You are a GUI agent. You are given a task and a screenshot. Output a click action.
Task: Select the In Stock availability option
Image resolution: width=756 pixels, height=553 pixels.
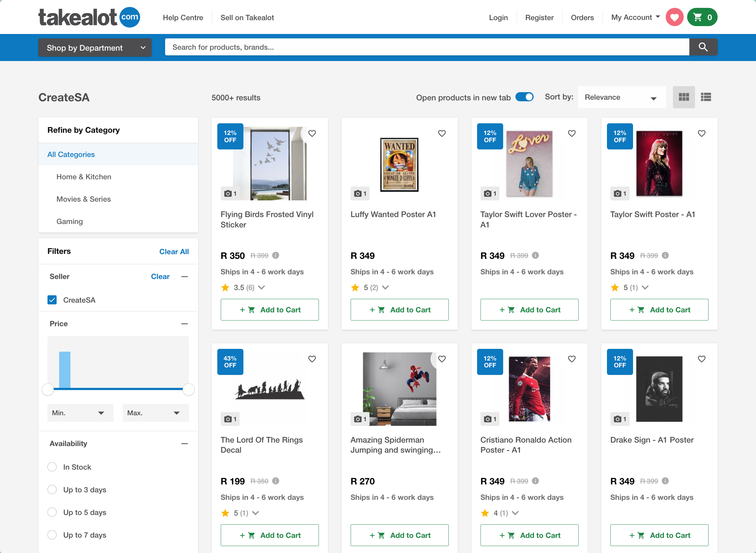(x=52, y=467)
